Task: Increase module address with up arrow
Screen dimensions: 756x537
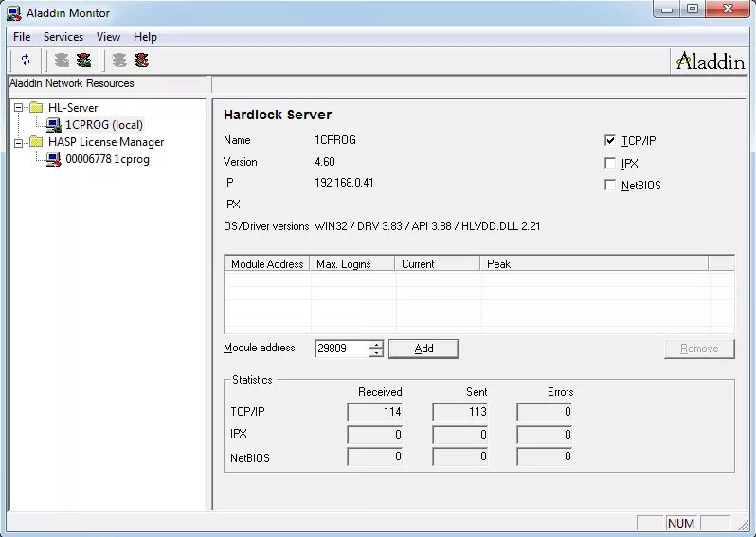Action: click(x=376, y=344)
